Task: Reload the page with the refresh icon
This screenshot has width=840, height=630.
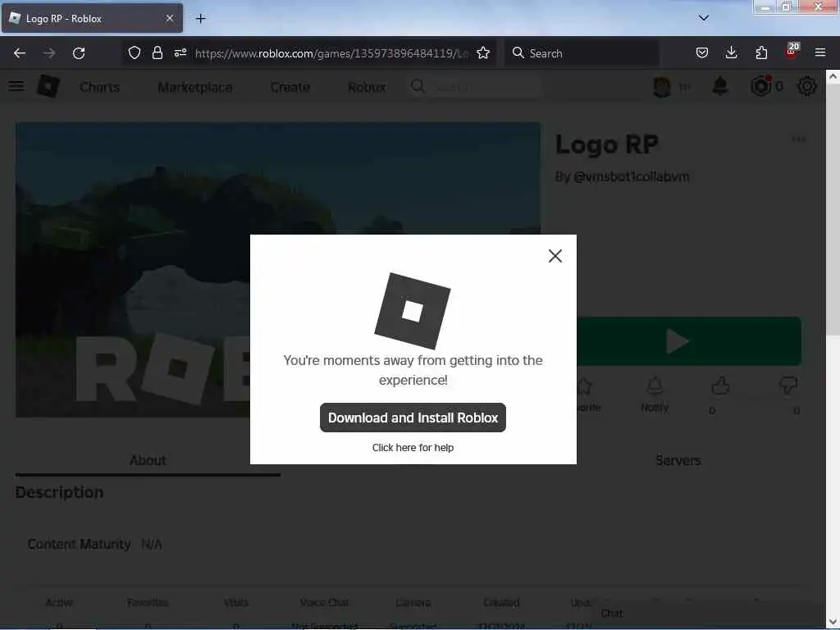Action: click(x=79, y=53)
